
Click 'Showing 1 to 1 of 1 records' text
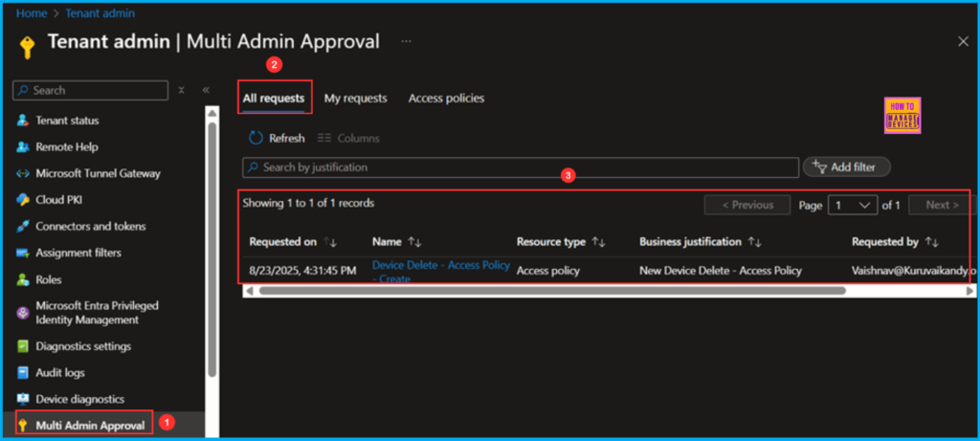[308, 203]
